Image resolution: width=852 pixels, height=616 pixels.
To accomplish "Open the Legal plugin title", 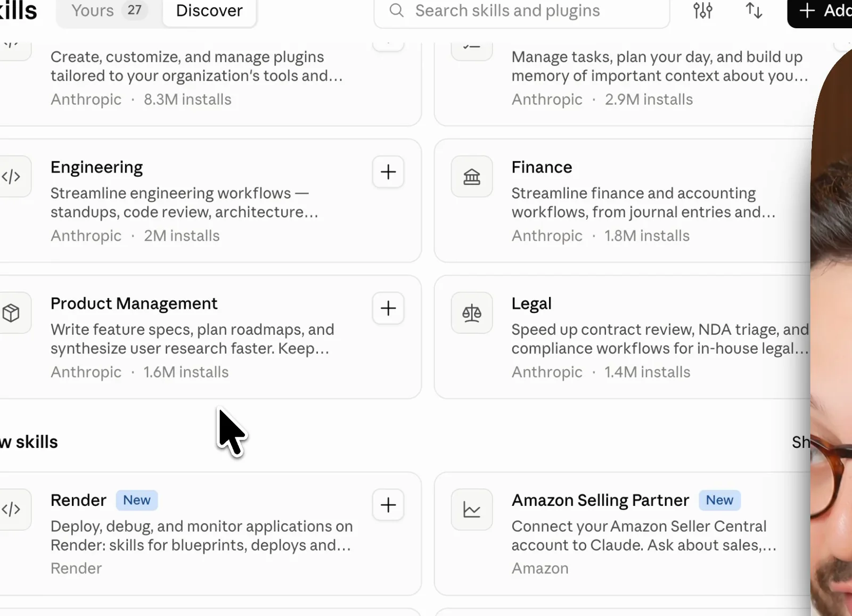I will (531, 304).
